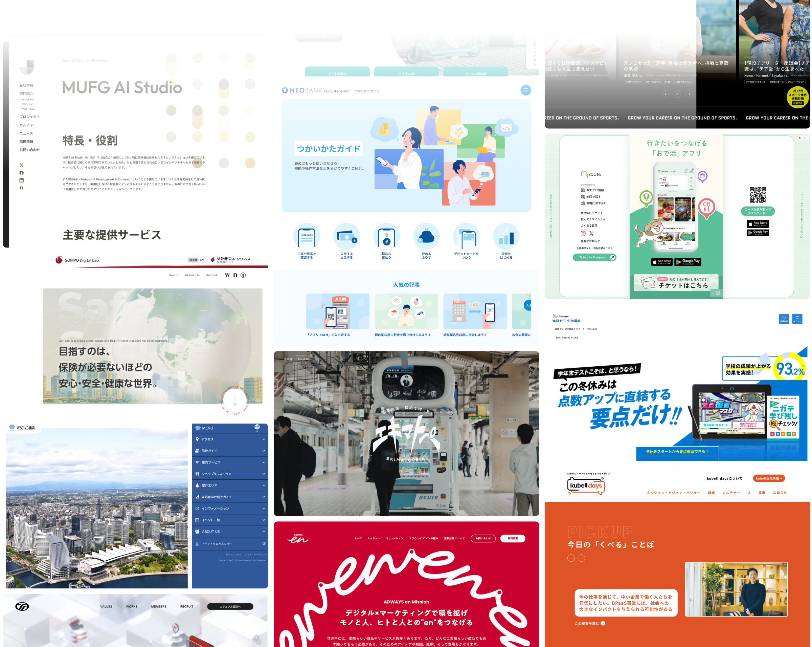Open Vision in SOMPO navigation
Screen dimensions: 812x647
click(x=174, y=275)
